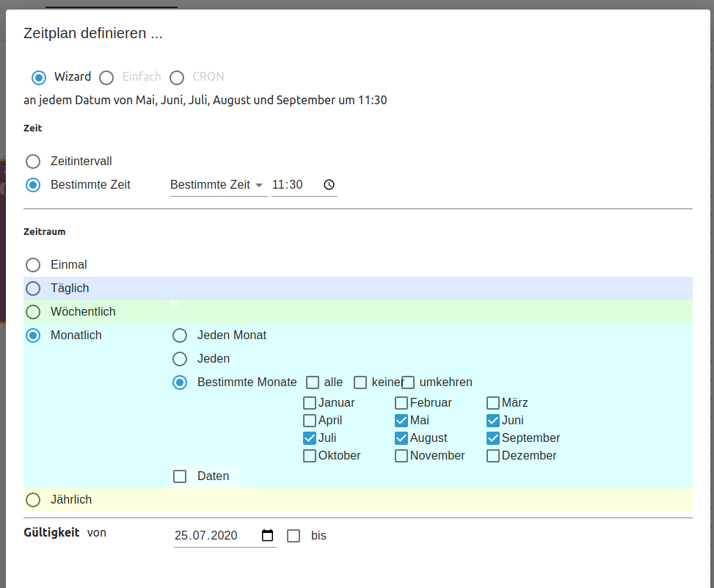Screen dimensions: 714x588
Task: Click the 25.07.2020 date field
Action: [213, 536]
